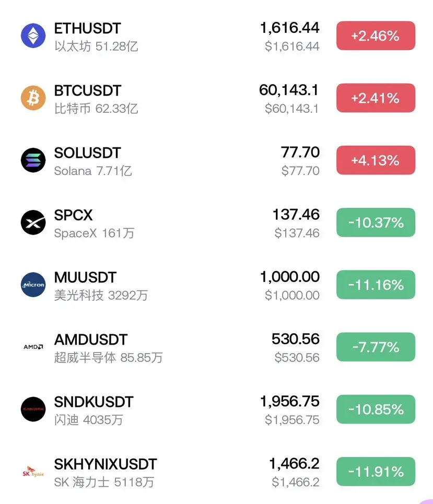Click the +2.46% change badge for ETHUSDT

tap(376, 36)
